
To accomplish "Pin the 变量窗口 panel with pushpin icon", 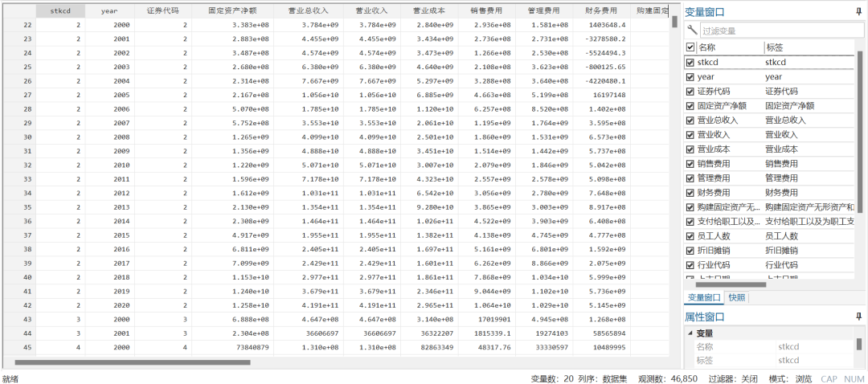I will click(x=858, y=11).
